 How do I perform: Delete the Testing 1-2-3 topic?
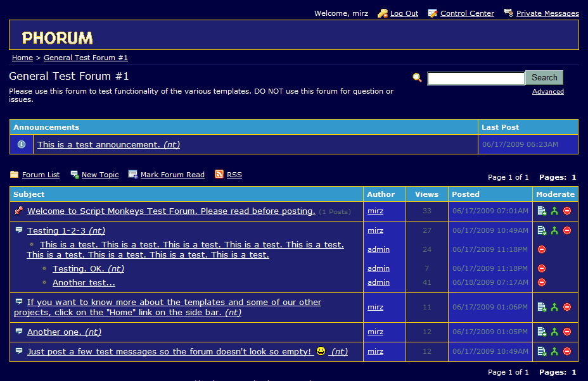[567, 230]
